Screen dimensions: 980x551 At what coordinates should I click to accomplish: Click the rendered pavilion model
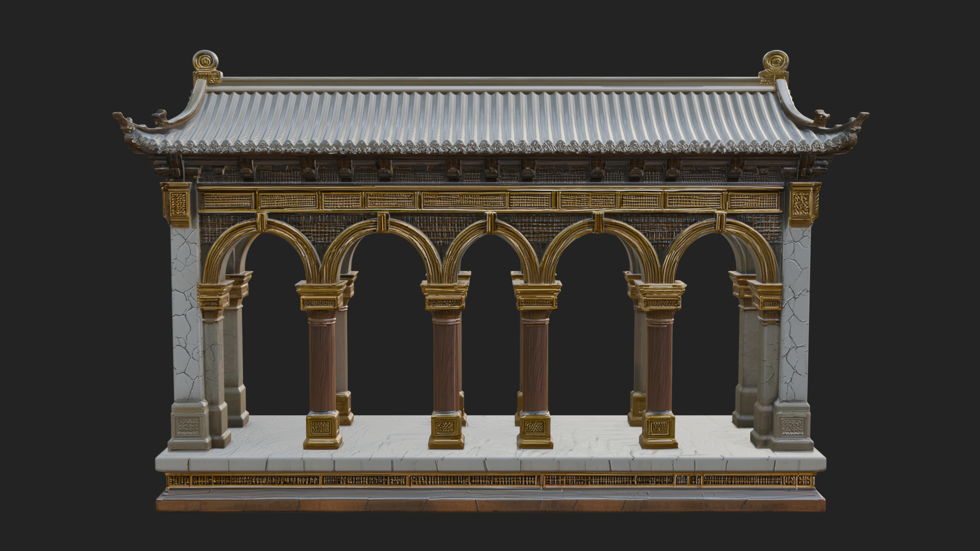tap(490, 282)
